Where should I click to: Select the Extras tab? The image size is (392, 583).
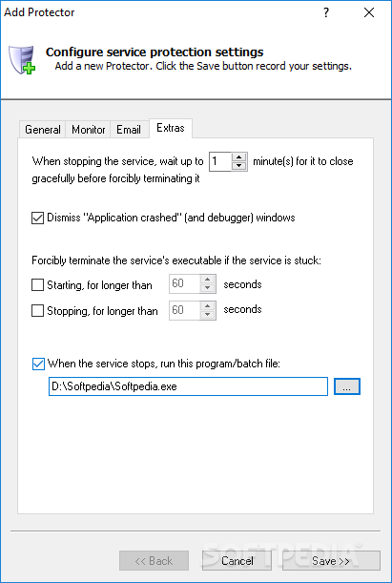tap(171, 128)
